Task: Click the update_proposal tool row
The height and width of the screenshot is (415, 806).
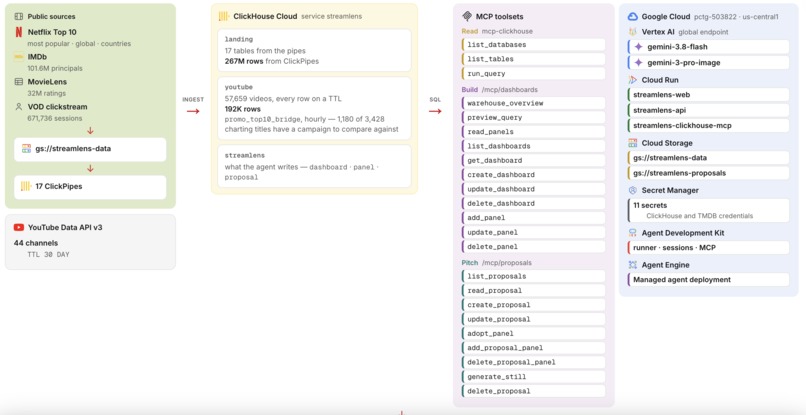Action: tap(534, 319)
